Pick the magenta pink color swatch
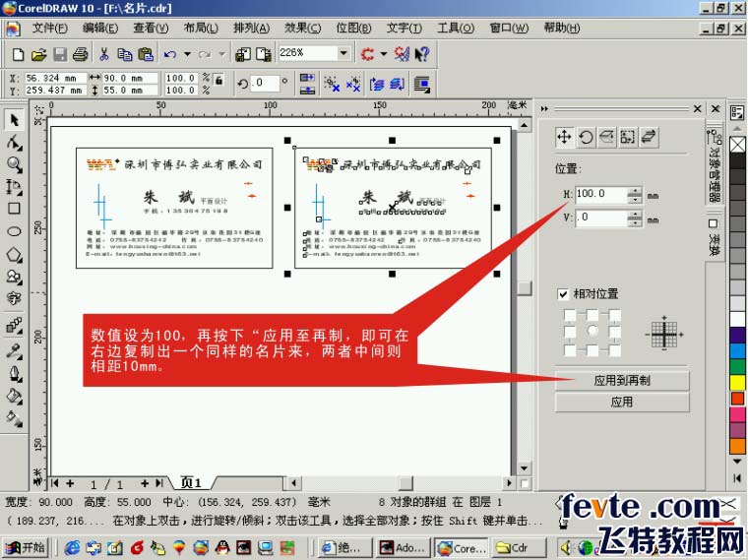The width and height of the screenshot is (748, 560). [x=737, y=413]
